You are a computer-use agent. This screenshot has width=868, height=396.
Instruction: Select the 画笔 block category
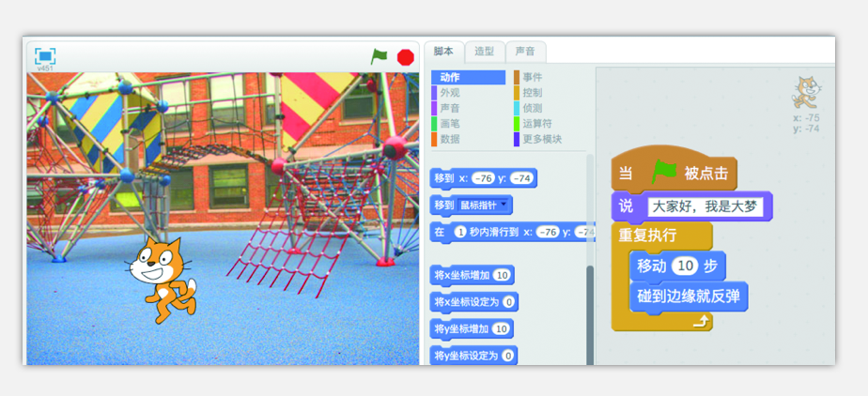(450, 124)
